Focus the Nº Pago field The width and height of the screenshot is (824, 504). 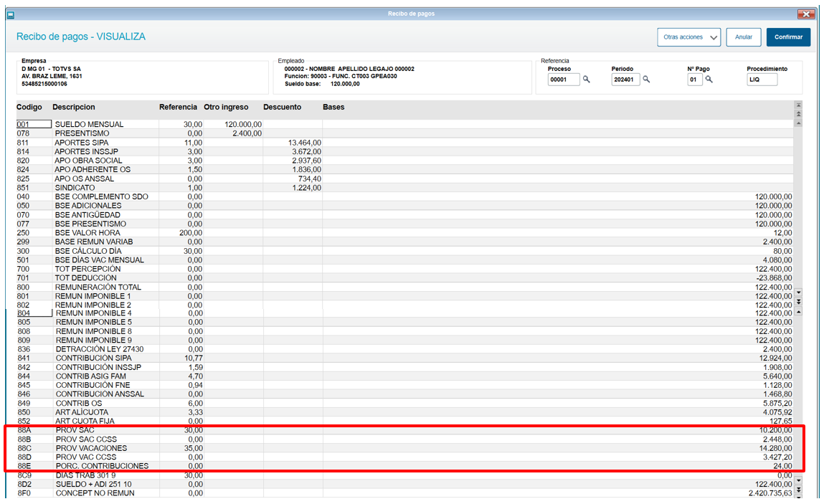pyautogui.click(x=695, y=80)
